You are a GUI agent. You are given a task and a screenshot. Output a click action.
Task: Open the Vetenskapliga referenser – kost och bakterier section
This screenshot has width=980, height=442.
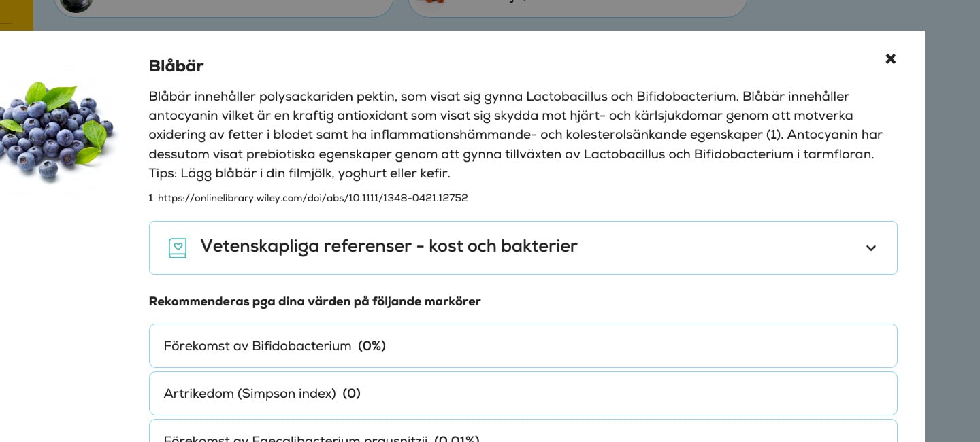tap(389, 247)
